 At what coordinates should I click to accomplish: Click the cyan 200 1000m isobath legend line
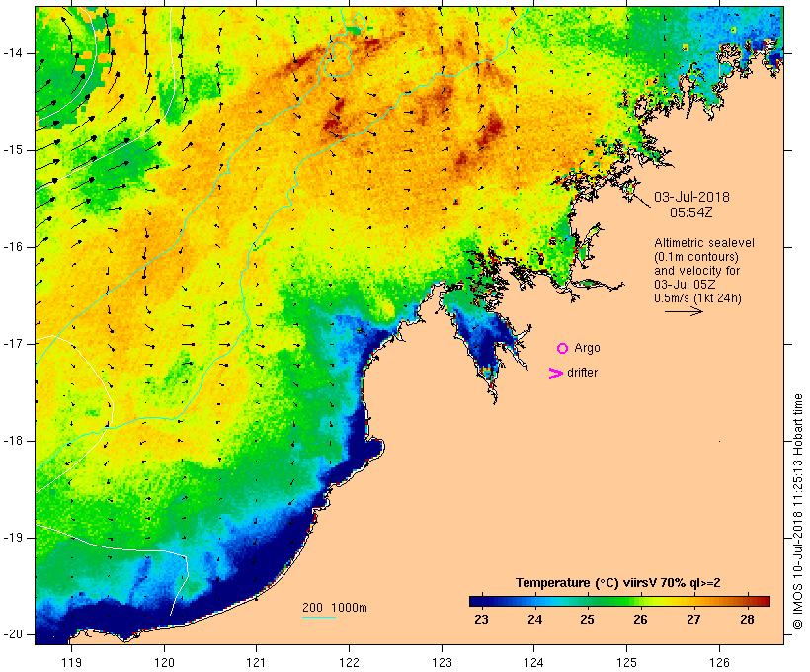(319, 617)
